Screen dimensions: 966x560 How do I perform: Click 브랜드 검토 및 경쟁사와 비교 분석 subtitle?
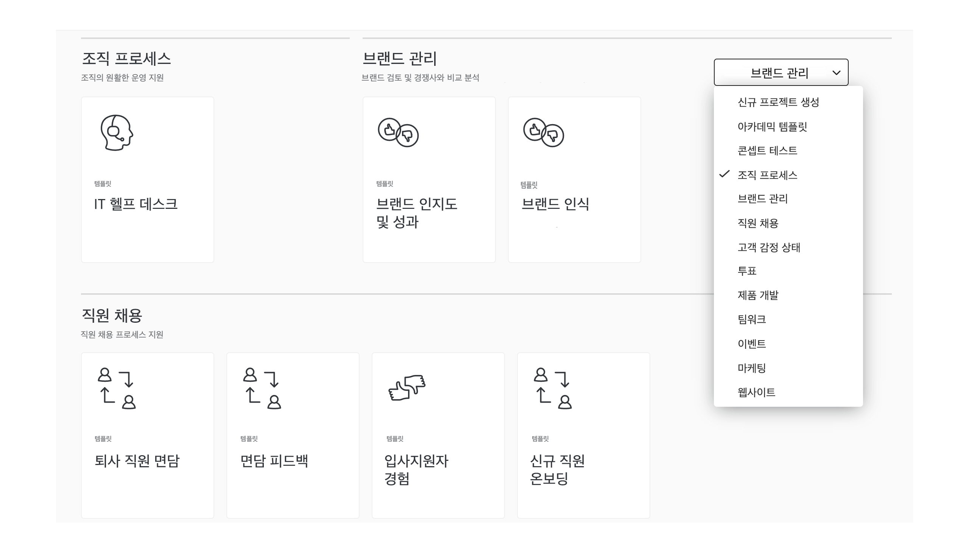coord(421,78)
